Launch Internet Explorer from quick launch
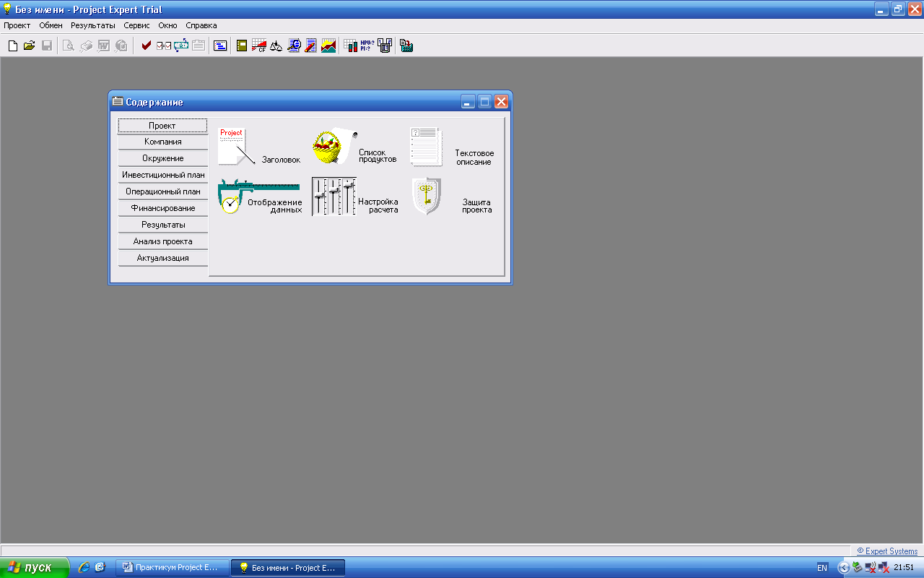Viewport: 924px width, 578px height. tap(84, 568)
